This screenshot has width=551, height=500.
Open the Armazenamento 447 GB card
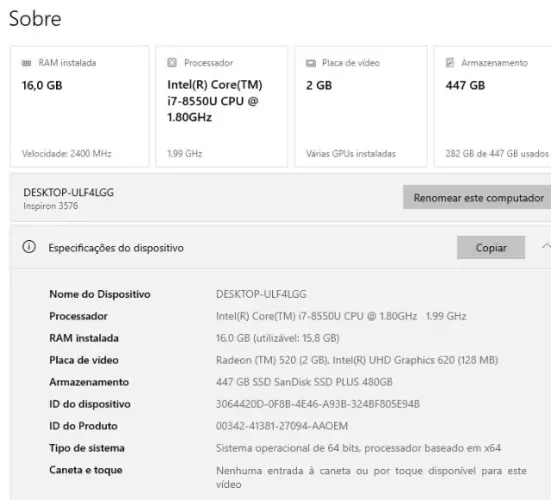[493, 106]
